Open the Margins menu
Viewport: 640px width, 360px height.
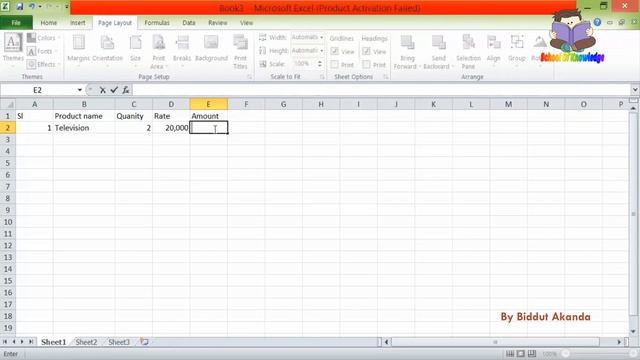point(78,51)
